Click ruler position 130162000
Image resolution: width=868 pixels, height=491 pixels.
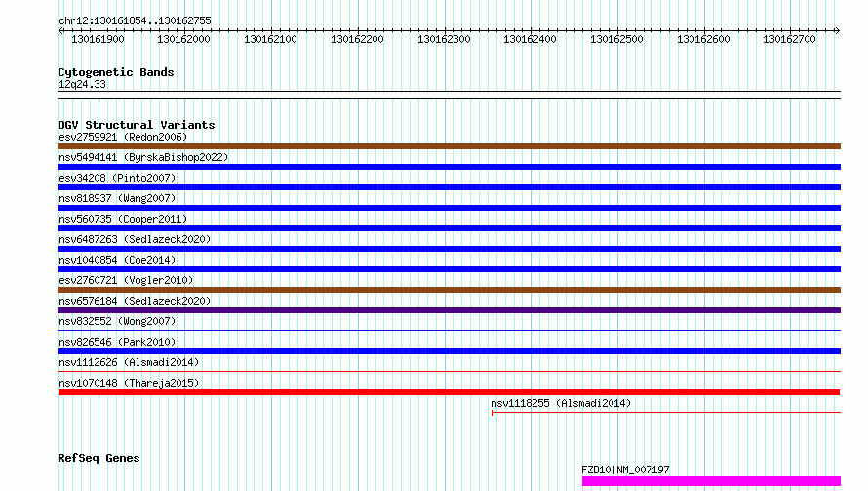pyautogui.click(x=183, y=39)
